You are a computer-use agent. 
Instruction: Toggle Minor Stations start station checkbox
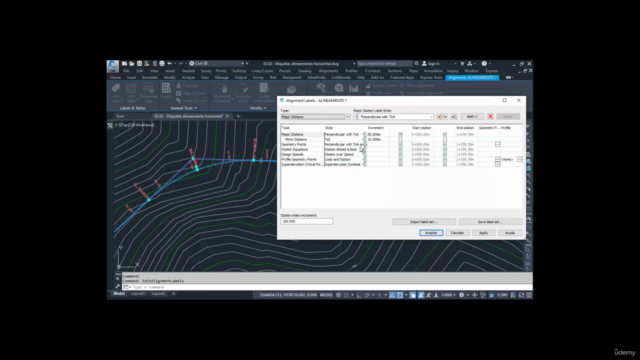pos(400,139)
